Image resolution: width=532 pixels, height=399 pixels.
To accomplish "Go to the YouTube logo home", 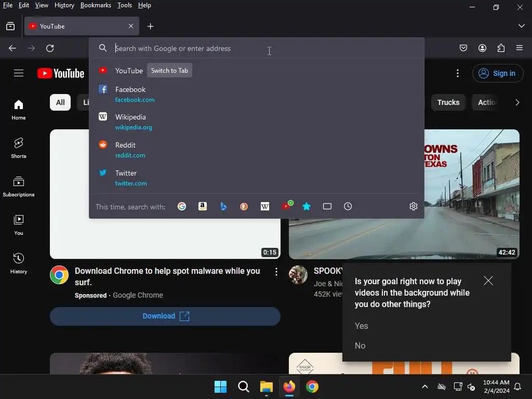I will tap(61, 73).
